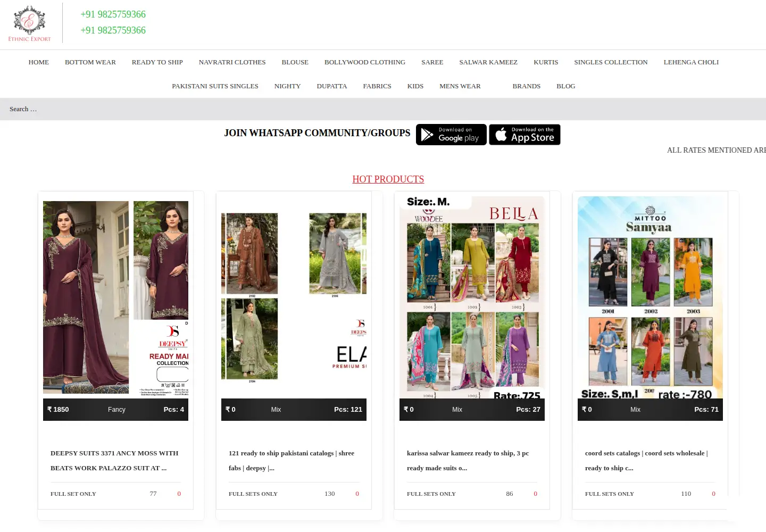This screenshot has width=766, height=532.
Task: Focus the Search input field
Action: [383, 109]
